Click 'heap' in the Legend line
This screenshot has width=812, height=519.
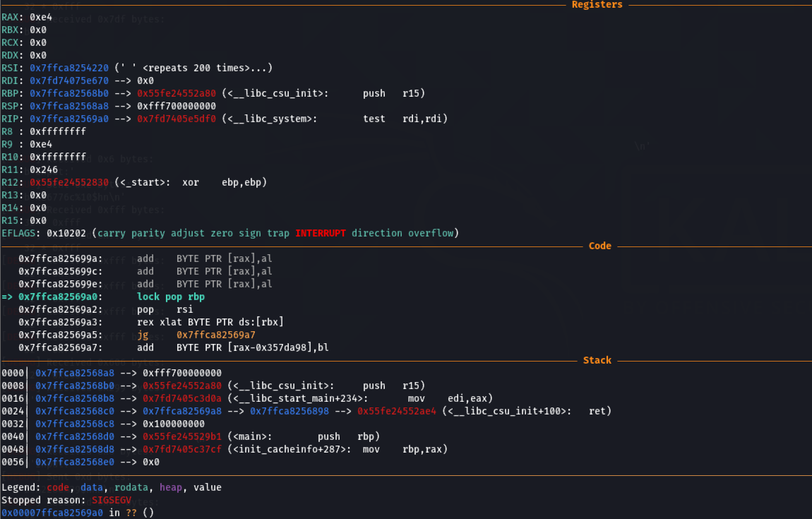coord(171,487)
